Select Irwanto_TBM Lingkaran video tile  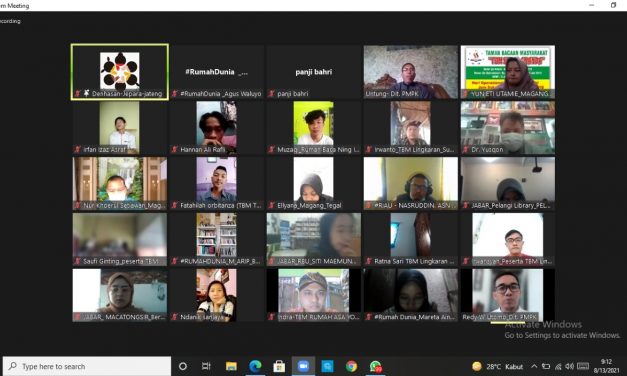pos(411,128)
